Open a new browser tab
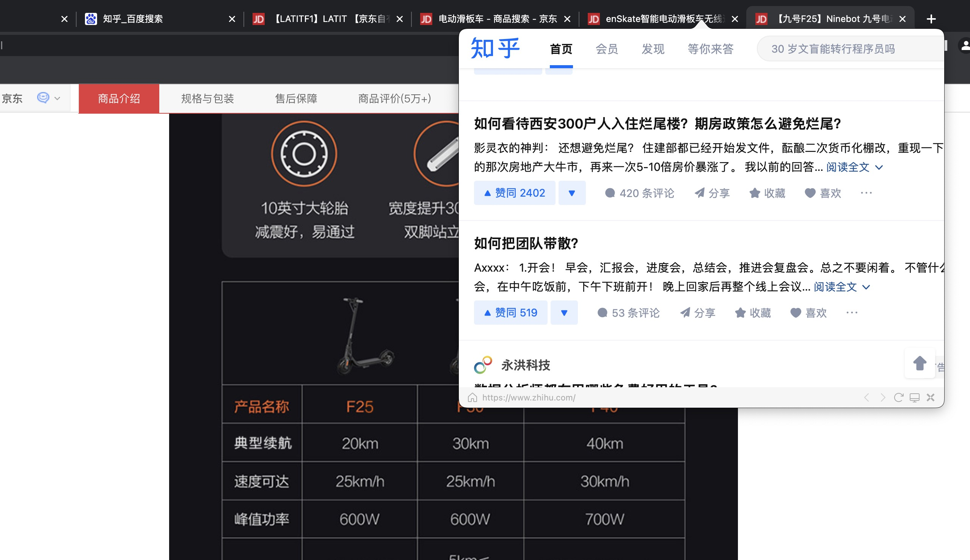970x560 pixels. point(931,19)
